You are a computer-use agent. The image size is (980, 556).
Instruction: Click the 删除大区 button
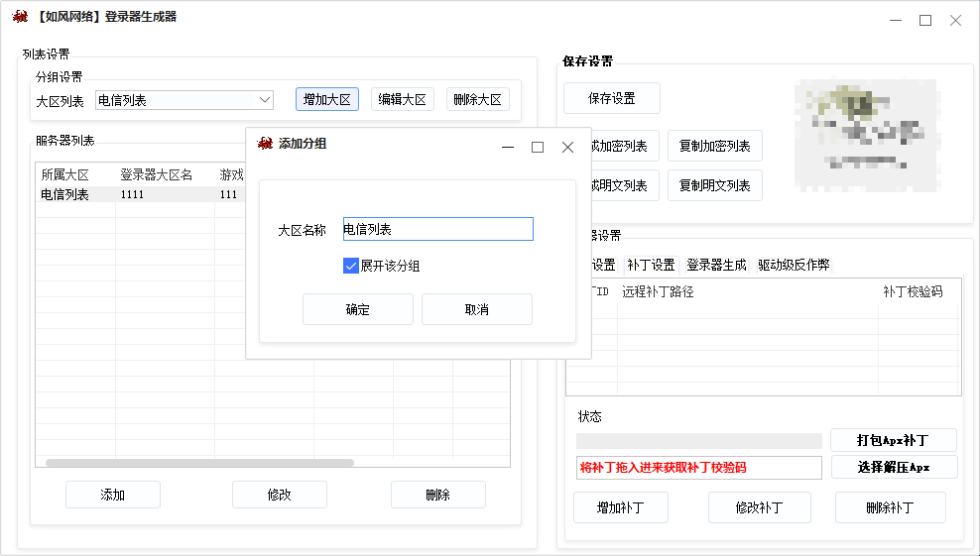[478, 99]
